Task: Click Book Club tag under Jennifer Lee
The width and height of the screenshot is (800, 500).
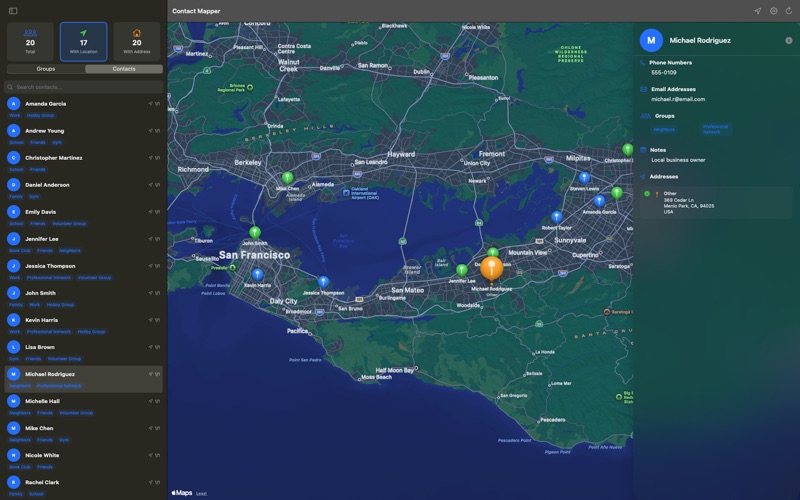Action: click(19, 251)
